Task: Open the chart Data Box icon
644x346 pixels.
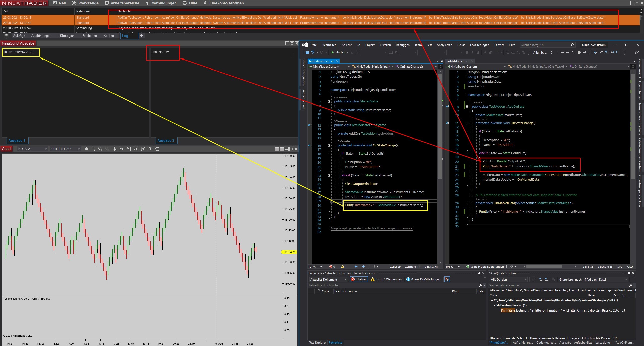Action: [121, 149]
